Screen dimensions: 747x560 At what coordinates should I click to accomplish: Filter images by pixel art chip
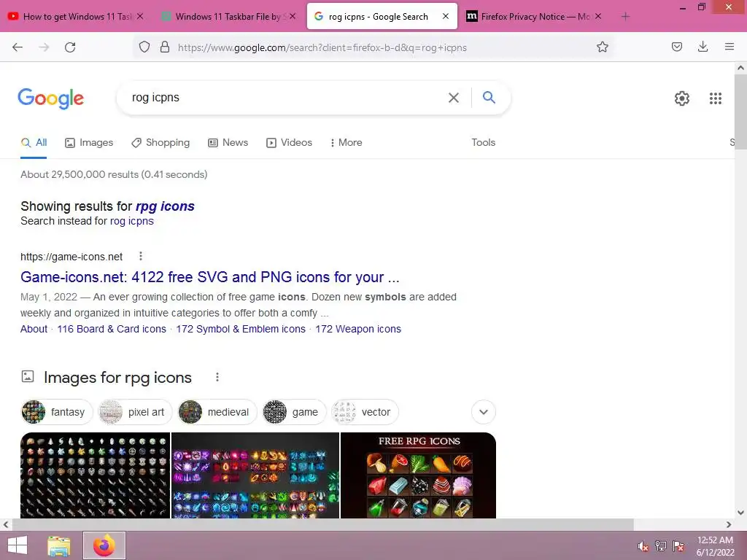pos(135,412)
